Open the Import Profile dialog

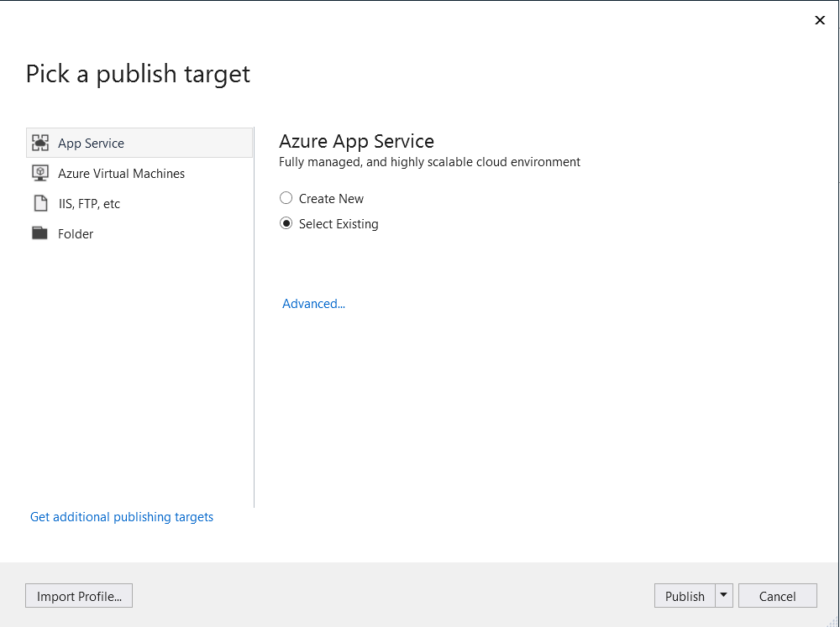(x=78, y=595)
